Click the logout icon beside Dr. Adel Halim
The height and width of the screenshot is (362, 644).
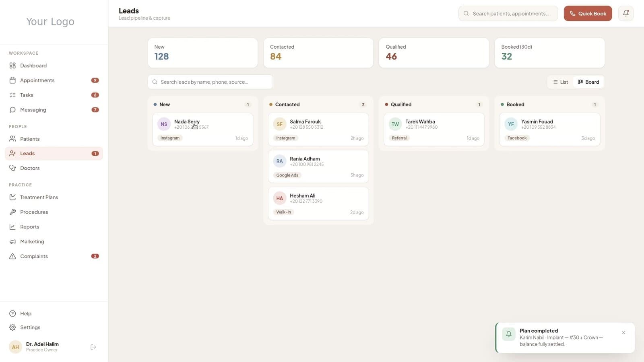(93, 347)
